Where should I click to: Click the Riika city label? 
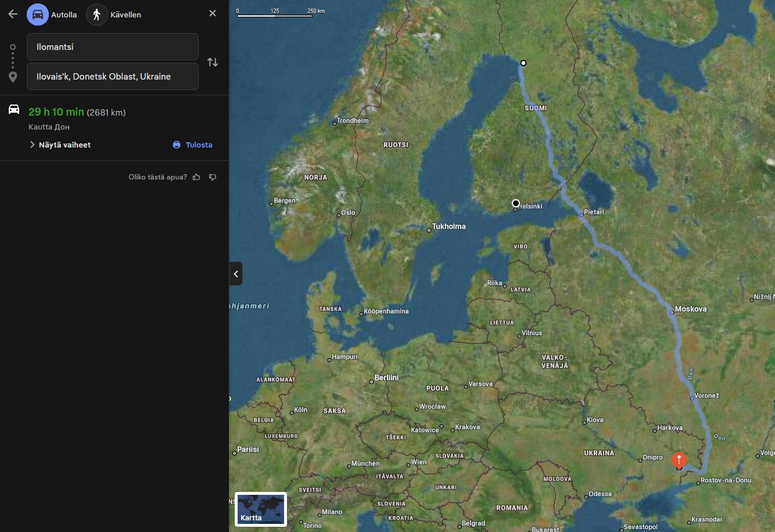coord(494,283)
